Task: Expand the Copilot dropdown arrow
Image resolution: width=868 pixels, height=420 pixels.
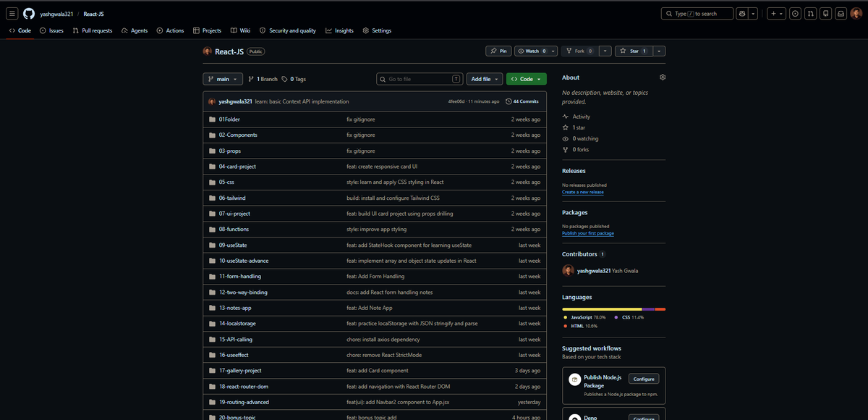Action: pos(754,14)
